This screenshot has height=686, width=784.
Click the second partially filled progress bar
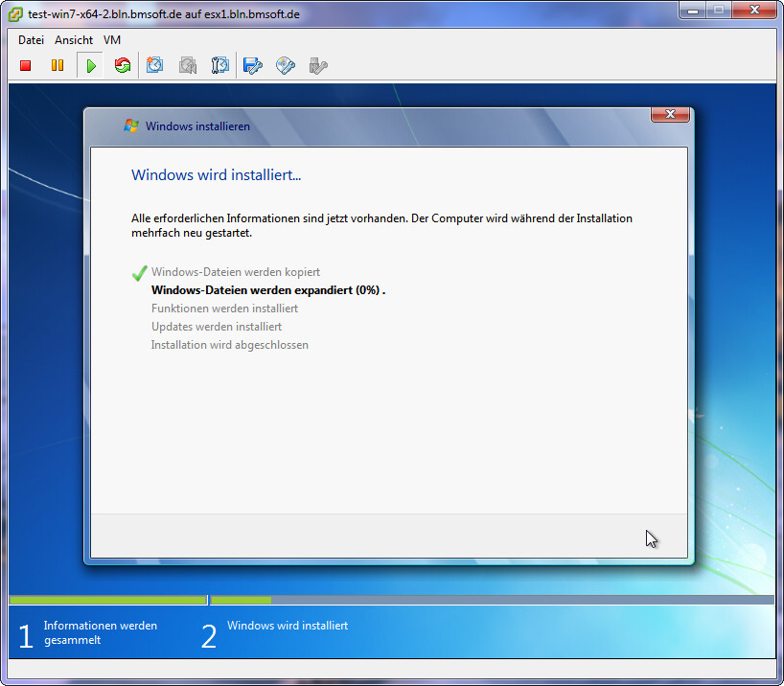[493, 600]
